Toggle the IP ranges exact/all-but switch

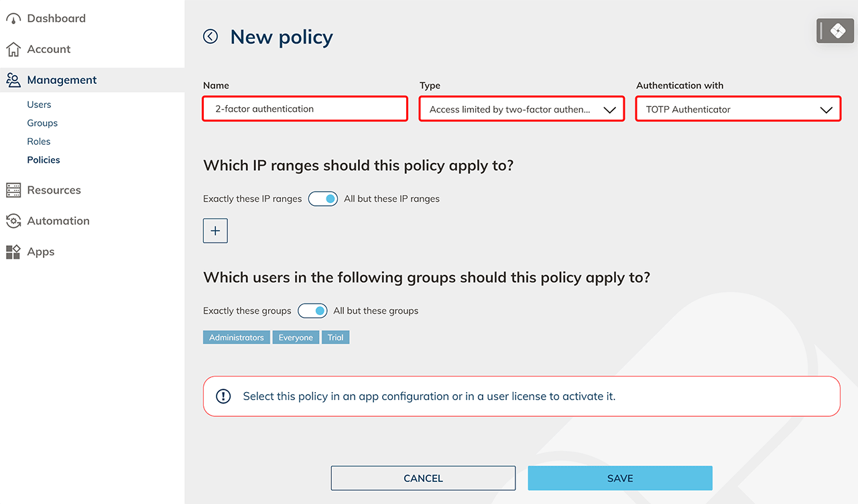323,199
